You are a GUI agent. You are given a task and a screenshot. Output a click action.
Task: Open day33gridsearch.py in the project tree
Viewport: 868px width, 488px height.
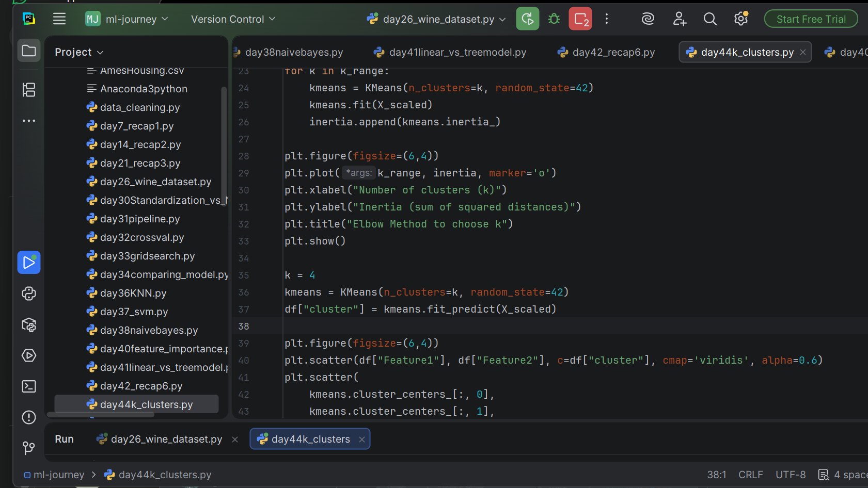click(x=147, y=256)
